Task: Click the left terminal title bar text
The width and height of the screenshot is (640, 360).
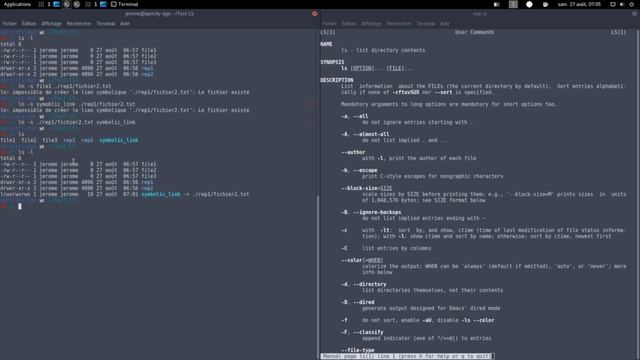Action: point(160,13)
